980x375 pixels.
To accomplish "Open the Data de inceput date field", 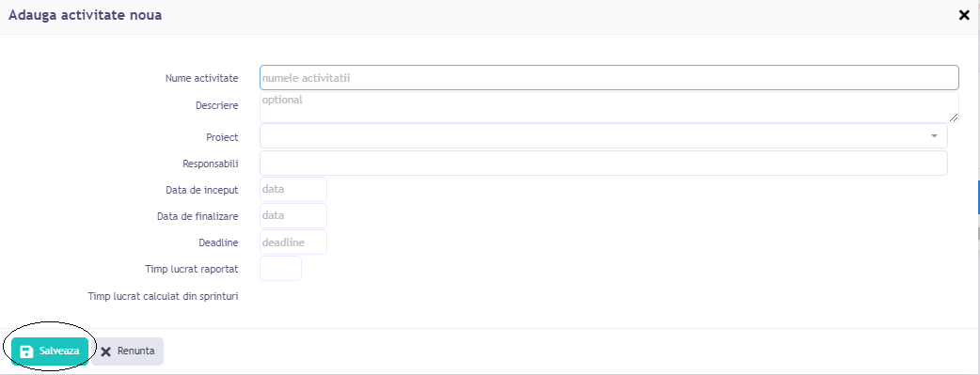I will pos(293,189).
